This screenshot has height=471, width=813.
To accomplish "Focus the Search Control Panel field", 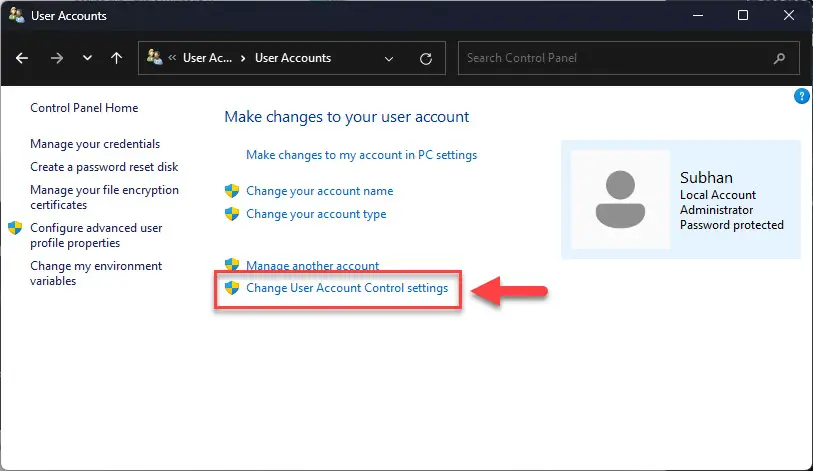I will tap(628, 58).
